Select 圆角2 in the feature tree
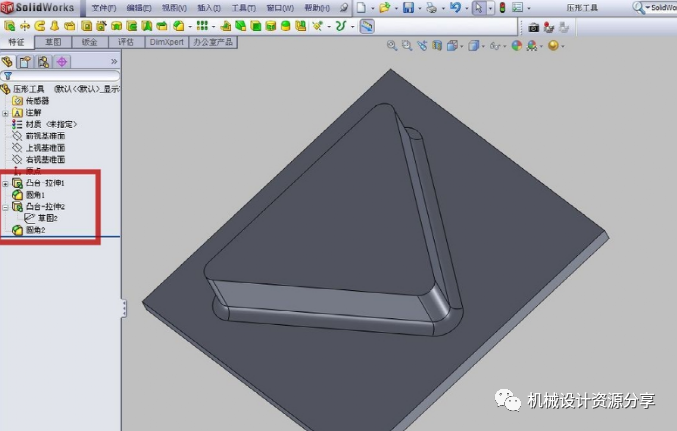This screenshot has height=431, width=677. click(x=29, y=230)
